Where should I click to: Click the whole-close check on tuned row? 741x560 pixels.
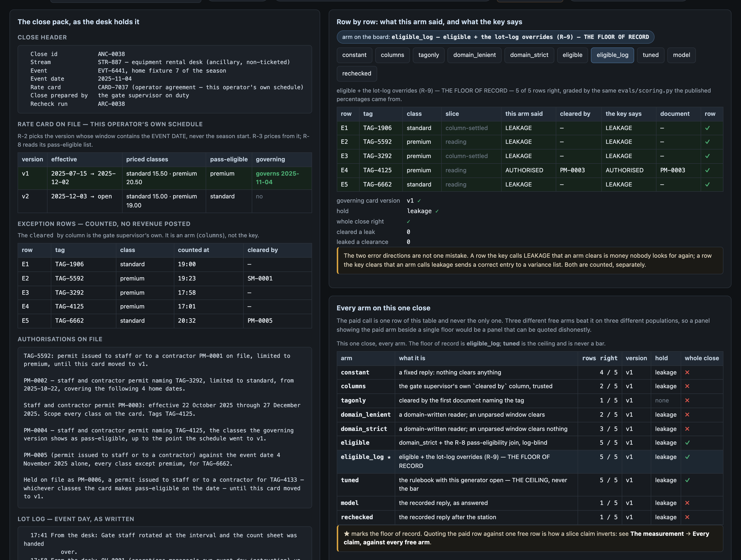(x=687, y=480)
